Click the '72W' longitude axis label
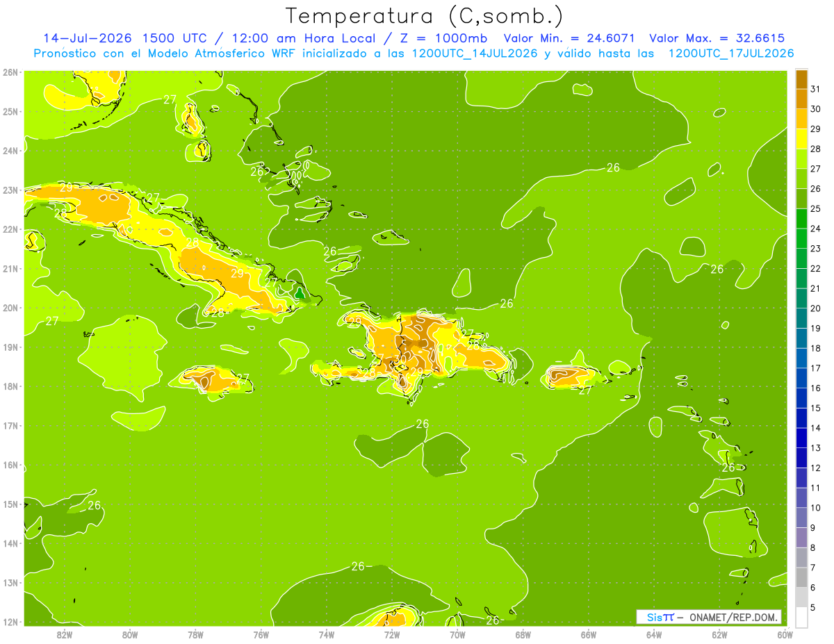The height and width of the screenshot is (644, 834). 392,634
